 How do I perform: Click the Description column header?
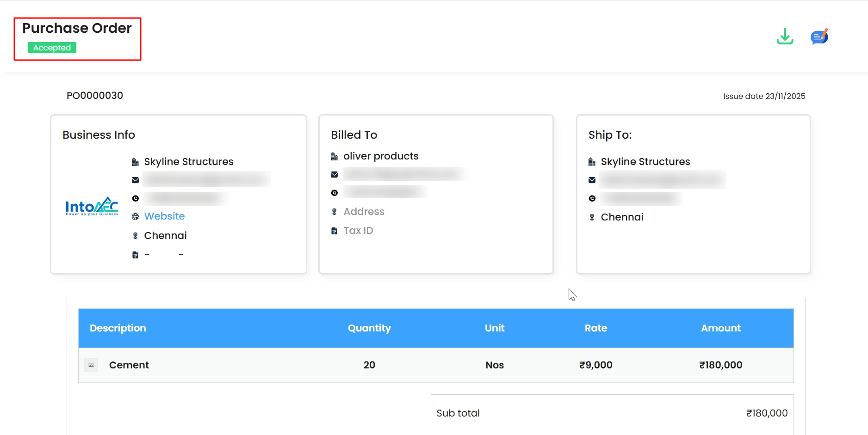(x=118, y=328)
